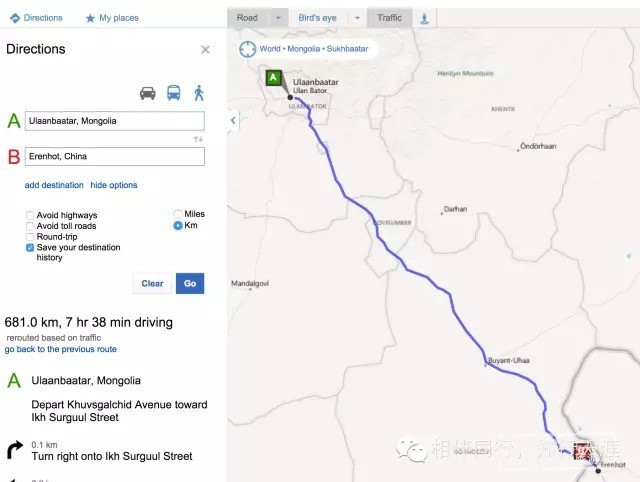Select the Road map view
Screen dimensions: 640x482
pyautogui.click(x=247, y=18)
